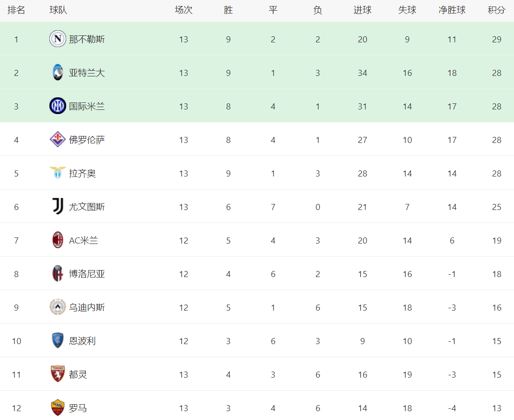Click the 场次 column header
514x420 pixels.
(183, 10)
